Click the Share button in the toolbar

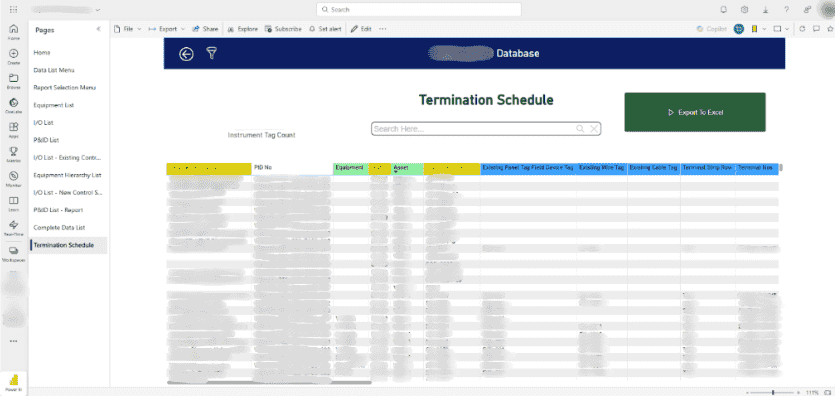coord(205,29)
